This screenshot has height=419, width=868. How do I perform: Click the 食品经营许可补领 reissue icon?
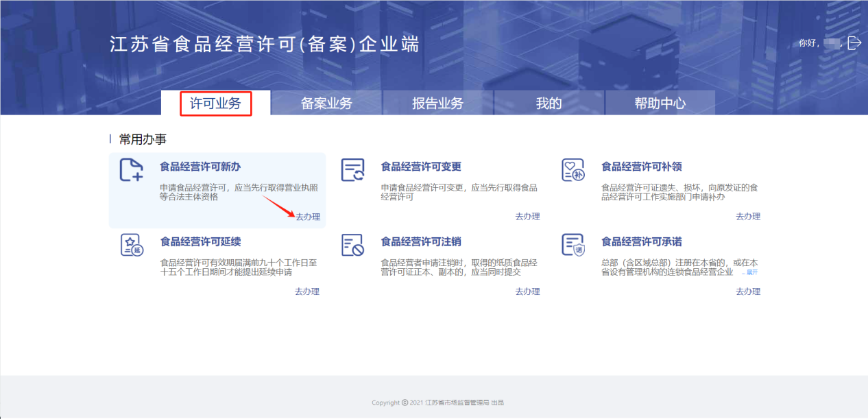point(572,169)
